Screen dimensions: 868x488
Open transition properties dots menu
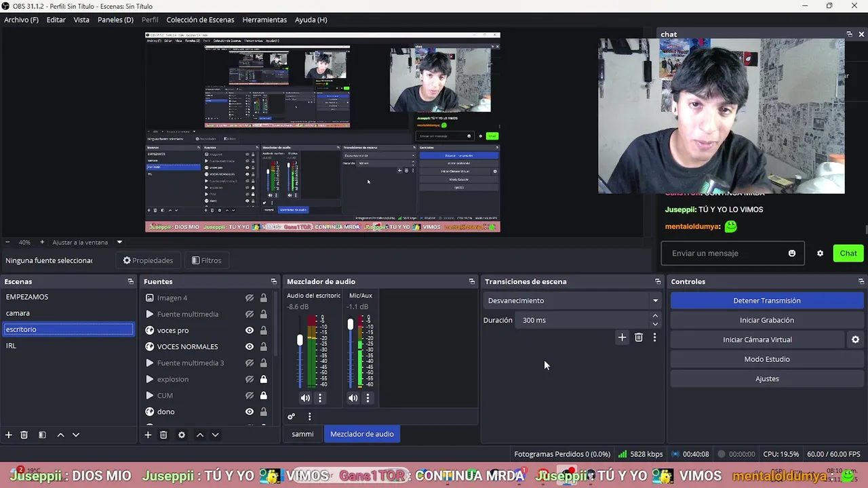pyautogui.click(x=654, y=337)
